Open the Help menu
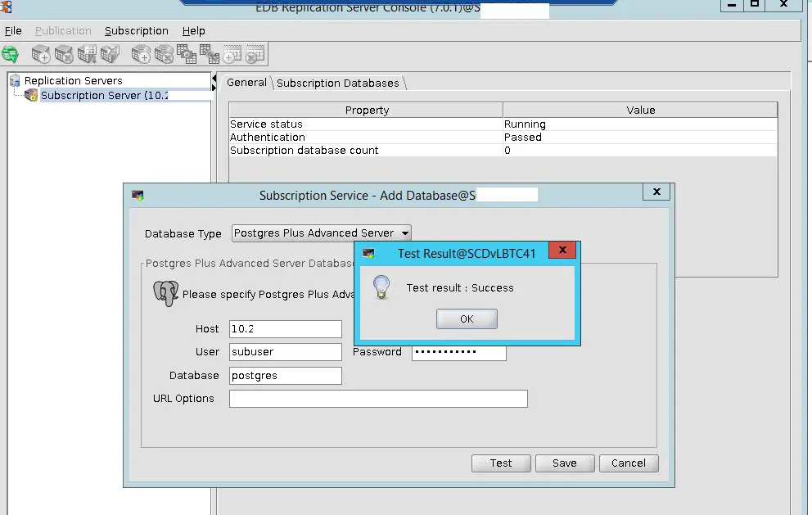The height and width of the screenshot is (515, 812). (194, 31)
